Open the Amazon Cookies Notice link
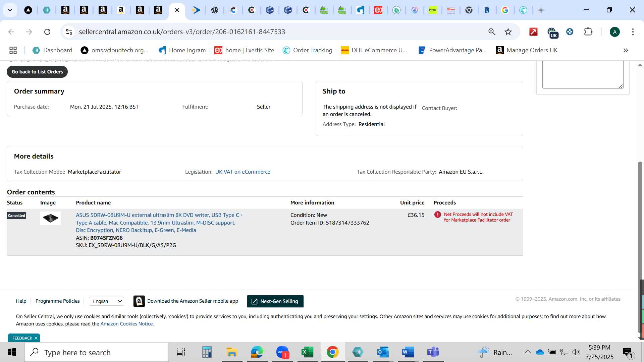 coord(126,324)
